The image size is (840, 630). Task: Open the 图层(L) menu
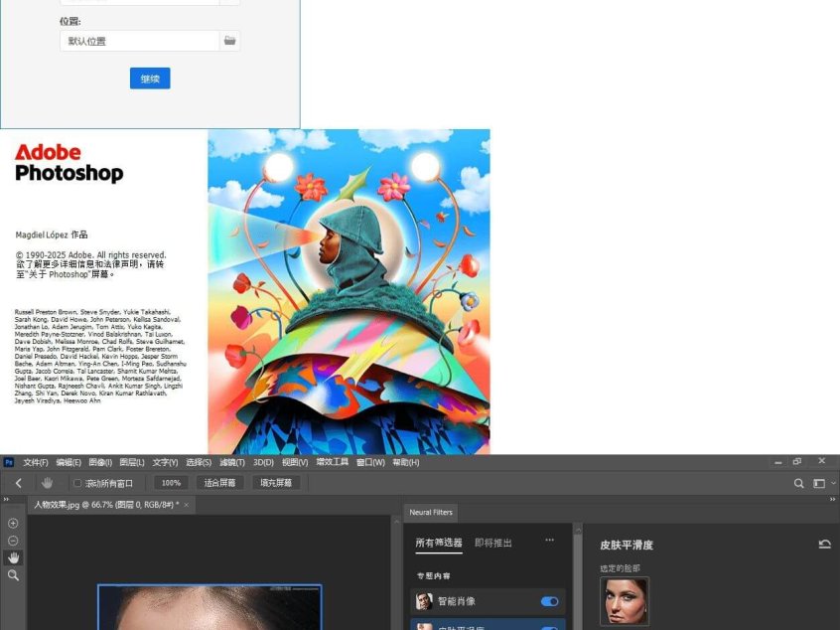coord(132,462)
